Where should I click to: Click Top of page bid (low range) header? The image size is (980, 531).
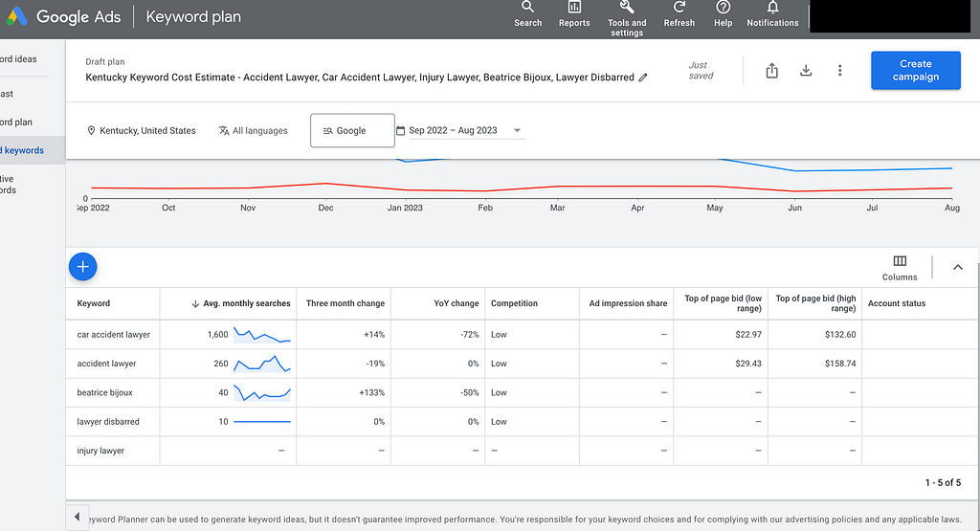(724, 303)
